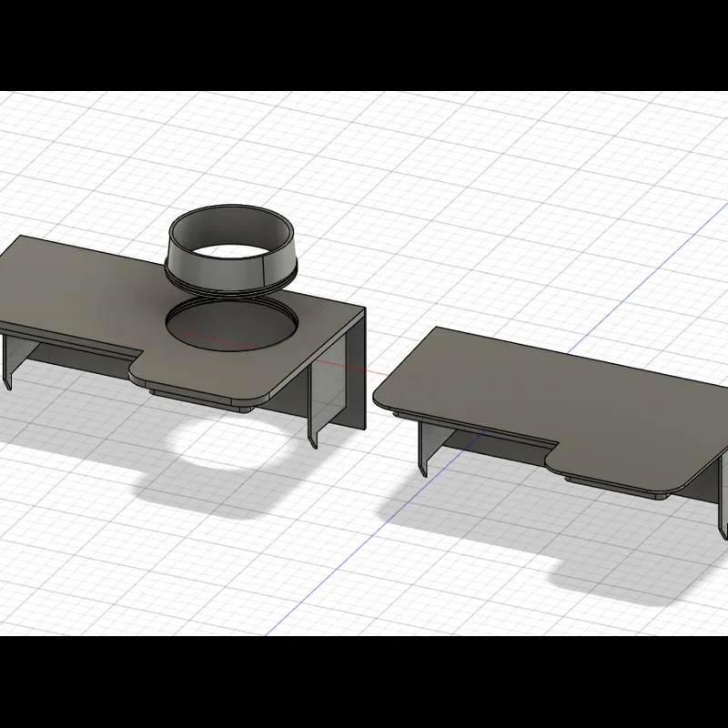Pick the back panel under right plate
Viewport: 728px width, 728px height.
coord(497,446)
